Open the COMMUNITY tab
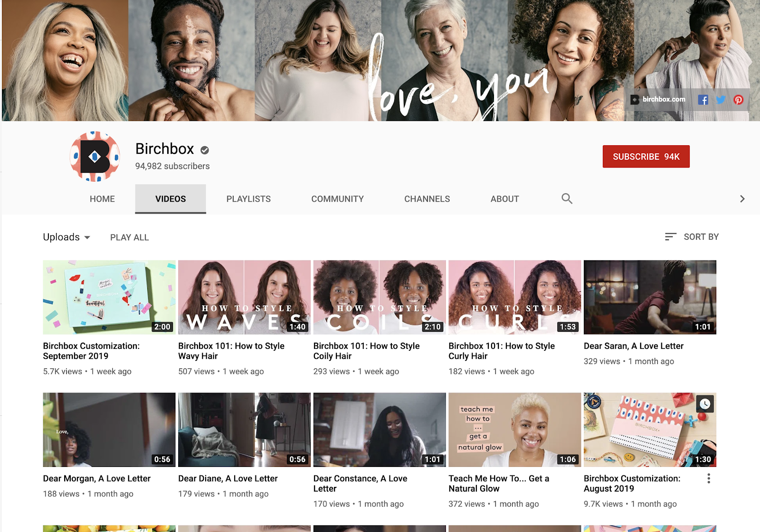760x532 pixels. click(x=337, y=199)
